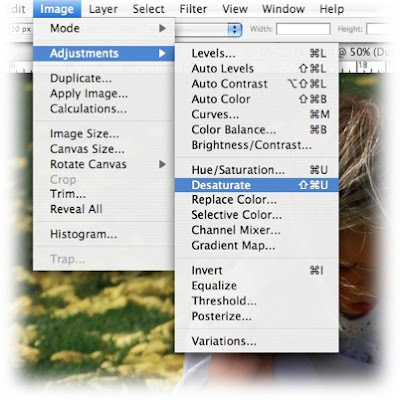Open Curves... adjustment
The image size is (400, 400).
pos(257,114)
